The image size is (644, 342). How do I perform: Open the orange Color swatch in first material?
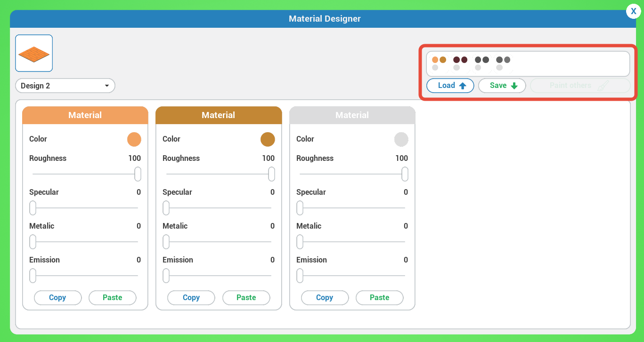134,139
